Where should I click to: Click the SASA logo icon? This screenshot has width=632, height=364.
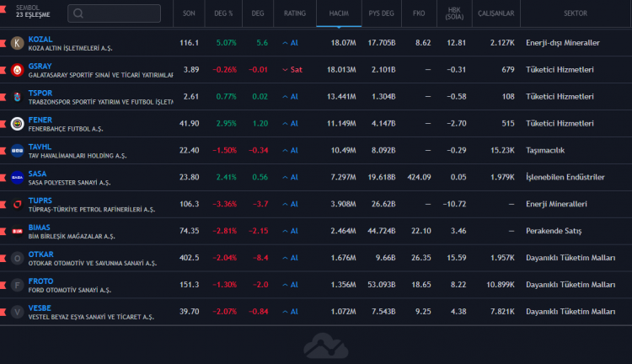[x=17, y=177]
